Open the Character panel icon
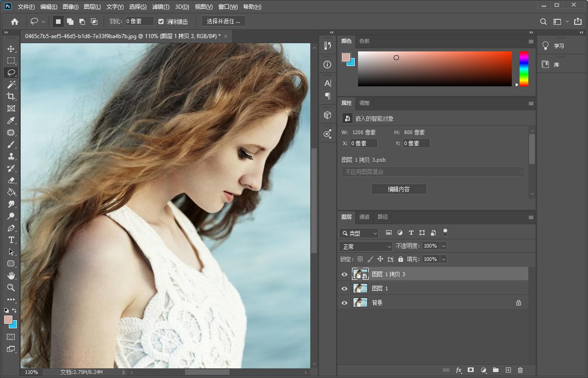588x378 pixels. (327, 83)
